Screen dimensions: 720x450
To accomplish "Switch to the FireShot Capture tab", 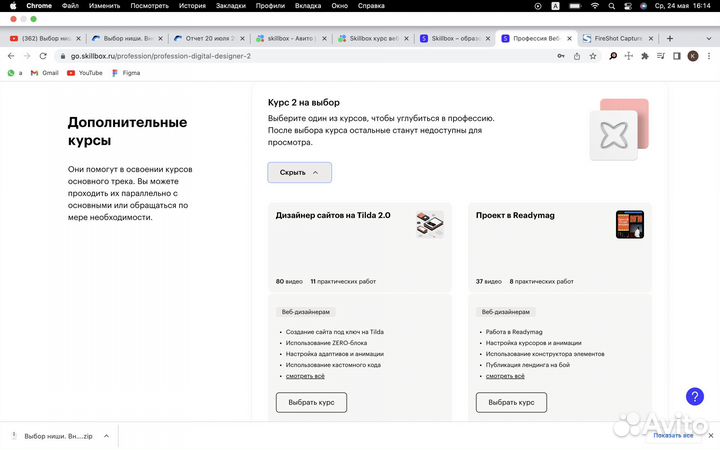I will tap(618, 39).
